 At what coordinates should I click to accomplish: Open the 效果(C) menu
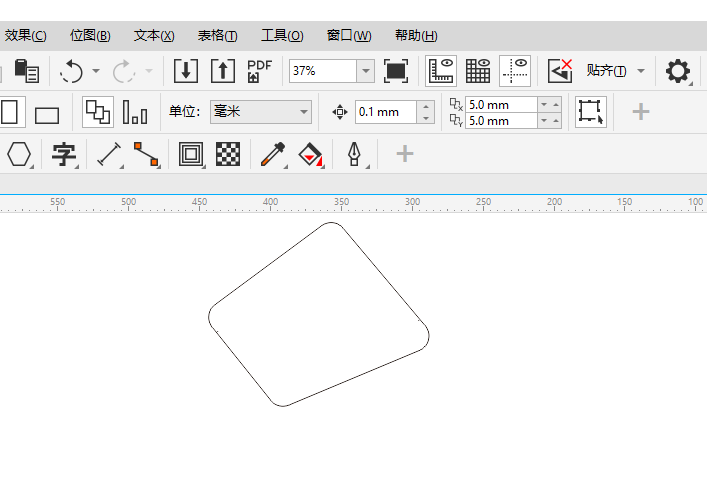[25, 35]
